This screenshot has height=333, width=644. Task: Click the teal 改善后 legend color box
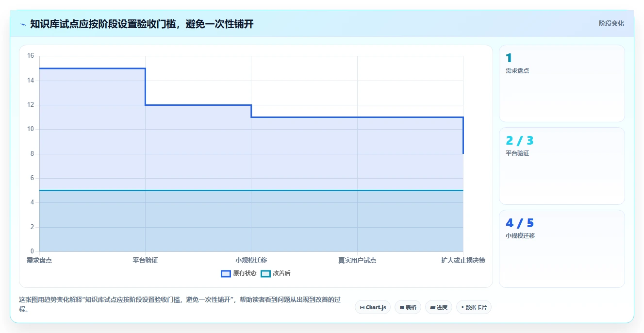pos(265,273)
